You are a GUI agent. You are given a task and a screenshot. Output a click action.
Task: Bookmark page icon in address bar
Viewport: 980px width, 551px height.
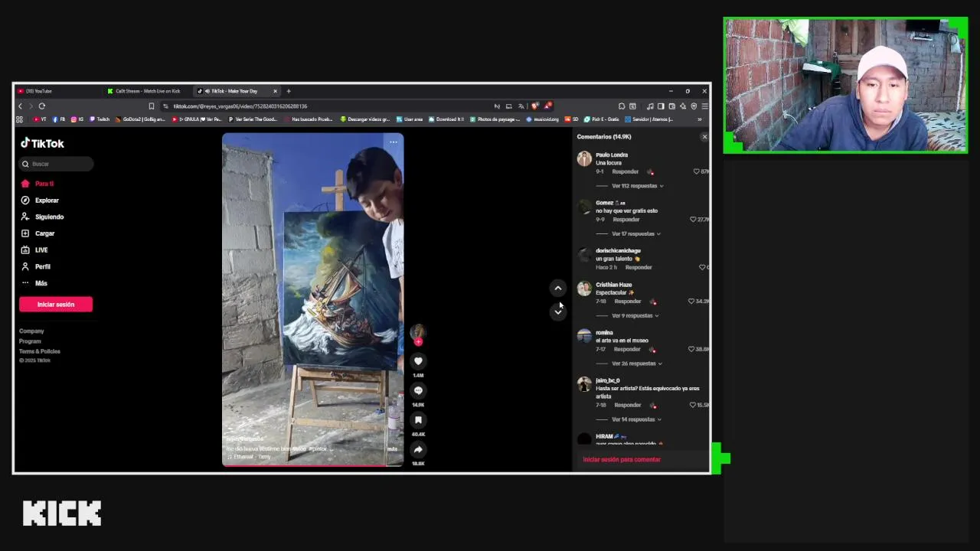pos(151,106)
